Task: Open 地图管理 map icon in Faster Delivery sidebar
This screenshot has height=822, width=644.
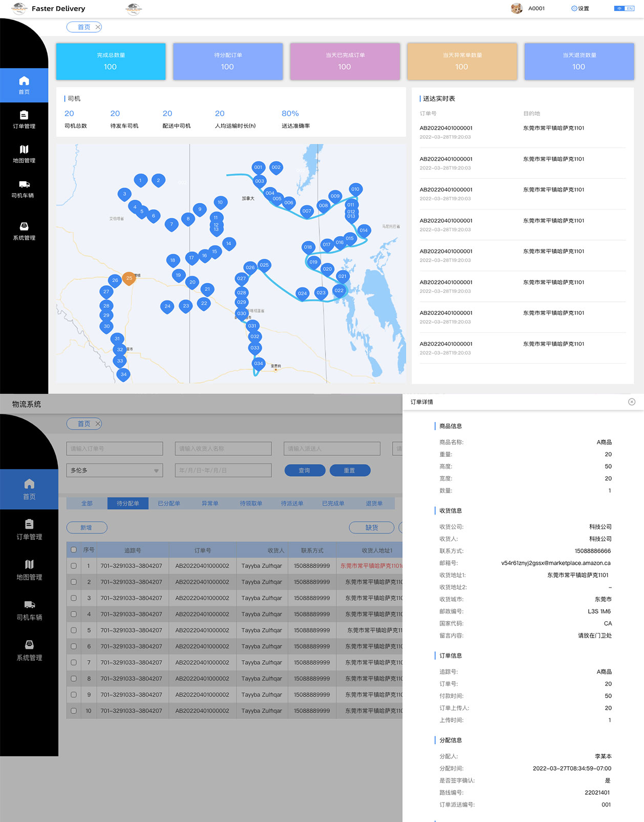Action: [x=24, y=150]
